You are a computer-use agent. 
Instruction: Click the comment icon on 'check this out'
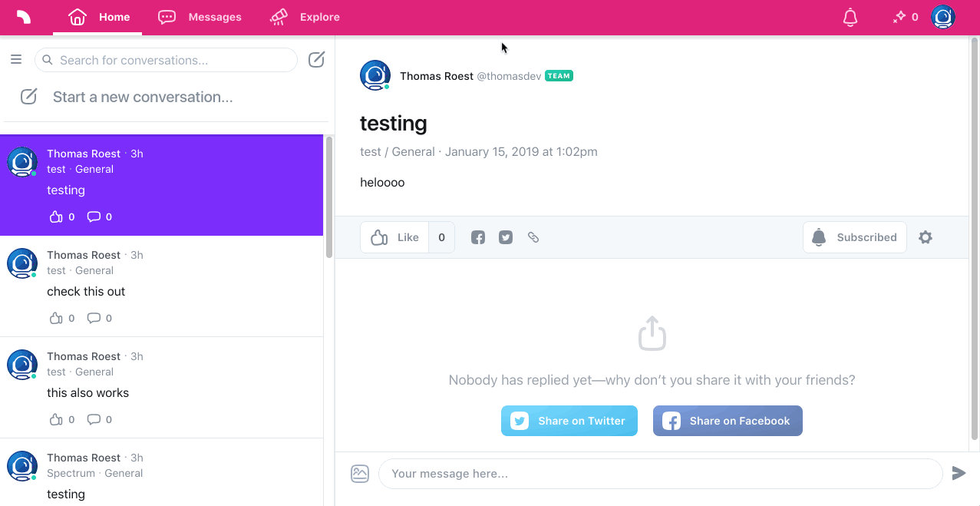94,318
